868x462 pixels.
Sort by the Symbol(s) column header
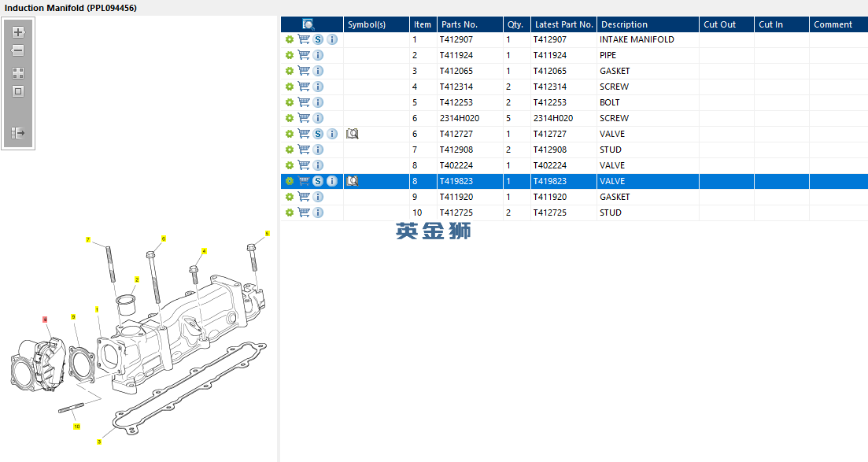(376, 24)
